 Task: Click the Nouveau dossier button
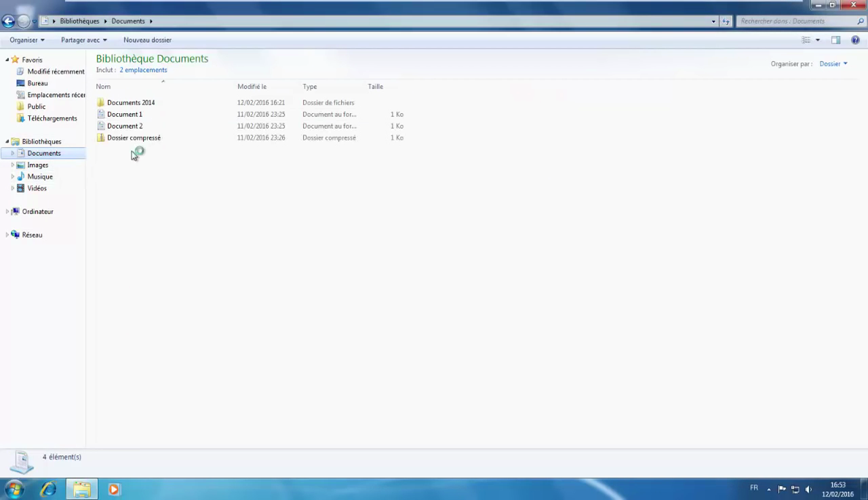pyautogui.click(x=147, y=40)
